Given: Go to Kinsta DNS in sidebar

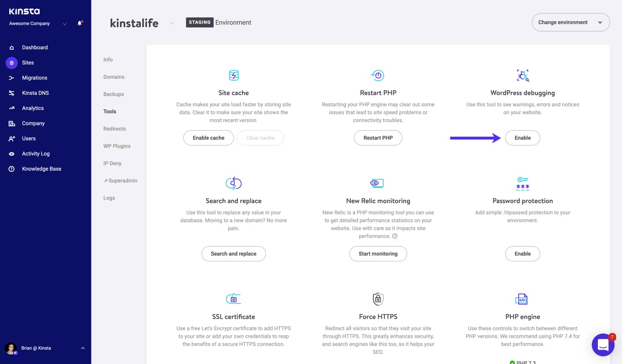Looking at the screenshot, I should (x=35, y=93).
